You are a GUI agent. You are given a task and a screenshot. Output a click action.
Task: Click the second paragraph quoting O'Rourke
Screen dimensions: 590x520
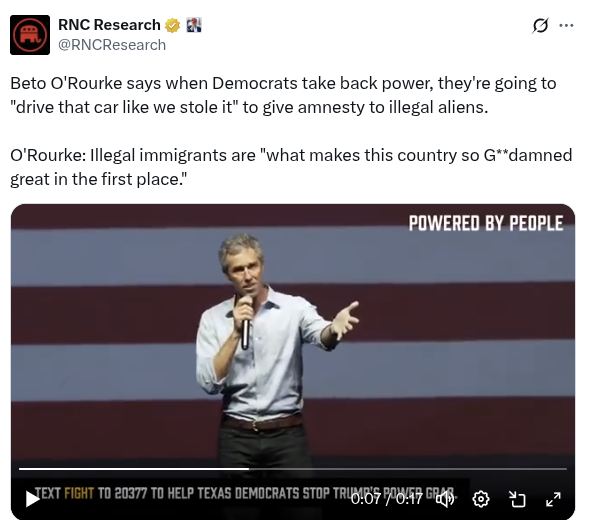[291, 167]
